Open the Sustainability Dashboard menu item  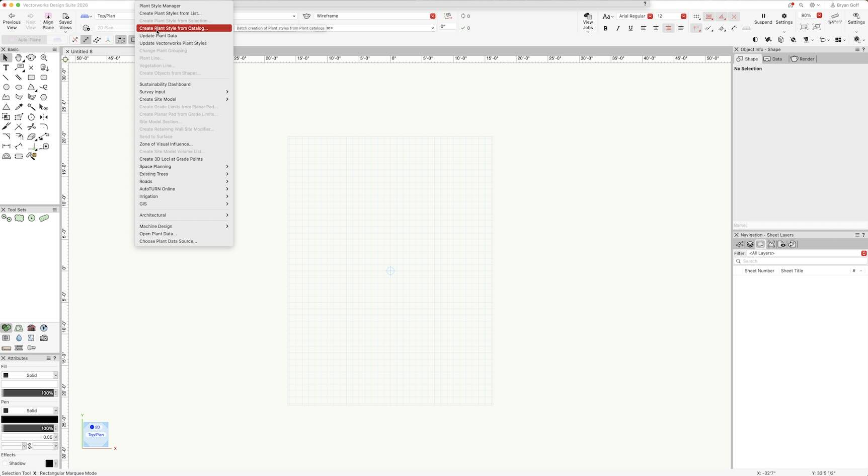tap(165, 84)
